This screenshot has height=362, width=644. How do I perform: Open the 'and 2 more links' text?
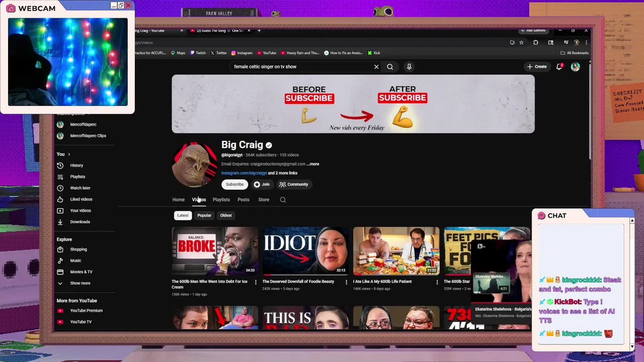point(283,173)
